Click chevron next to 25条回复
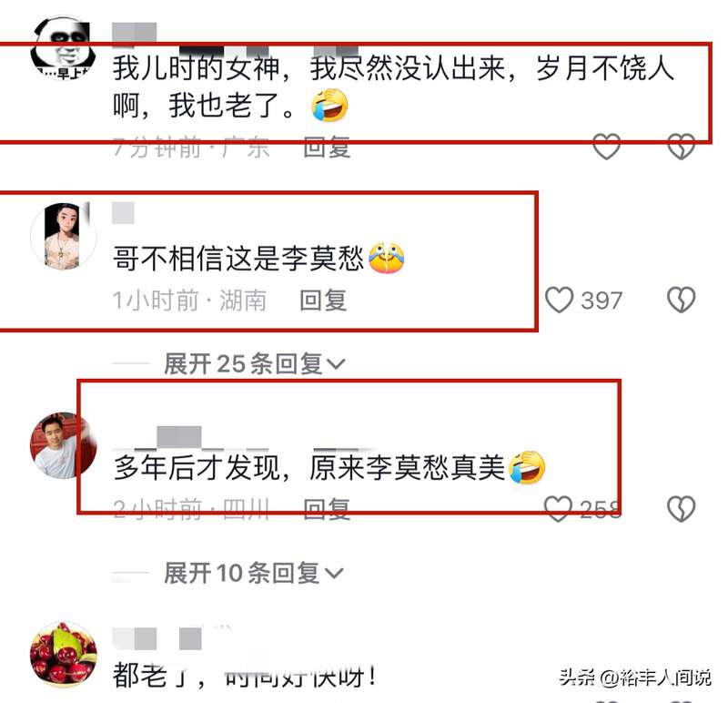The height and width of the screenshot is (703, 728). (x=336, y=364)
